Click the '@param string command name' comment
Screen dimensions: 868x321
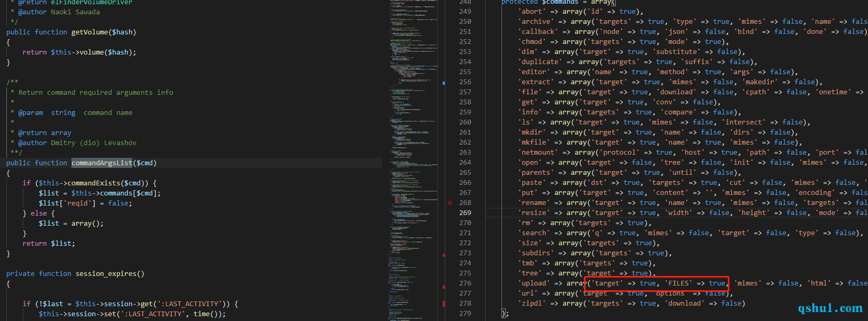pyautogui.click(x=76, y=113)
